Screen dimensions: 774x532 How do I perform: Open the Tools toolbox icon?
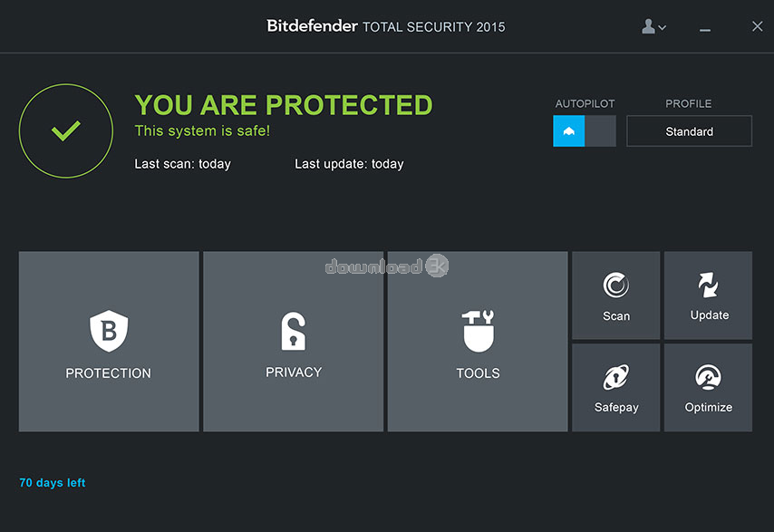tap(478, 331)
